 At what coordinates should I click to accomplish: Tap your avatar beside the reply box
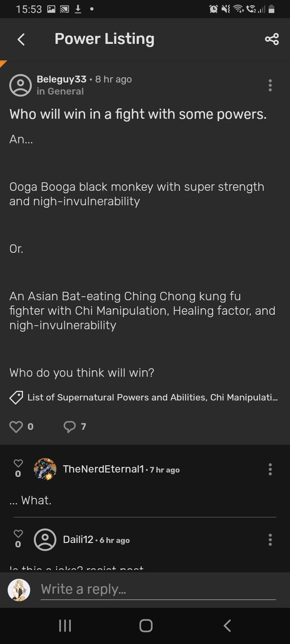point(19,590)
